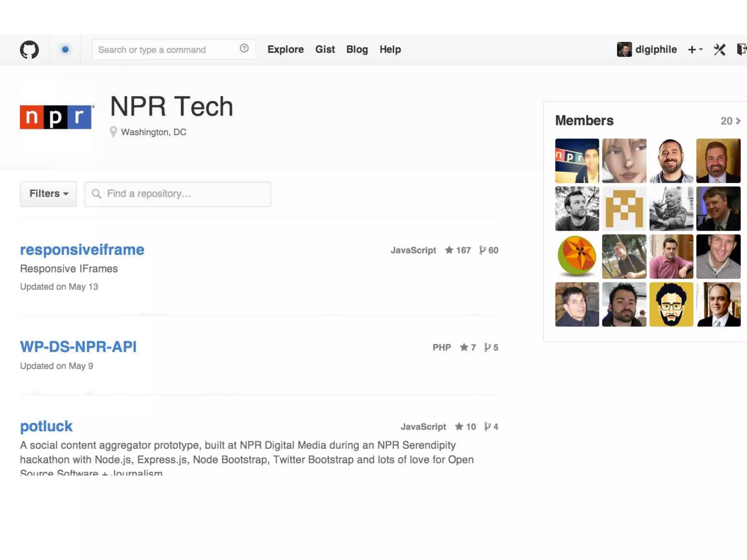Select the orange star member avatar
This screenshot has width=747, height=560.
[577, 256]
